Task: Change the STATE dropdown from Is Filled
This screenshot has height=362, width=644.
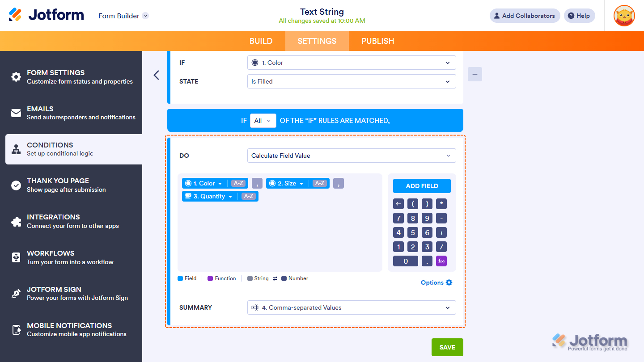Action: (352, 81)
